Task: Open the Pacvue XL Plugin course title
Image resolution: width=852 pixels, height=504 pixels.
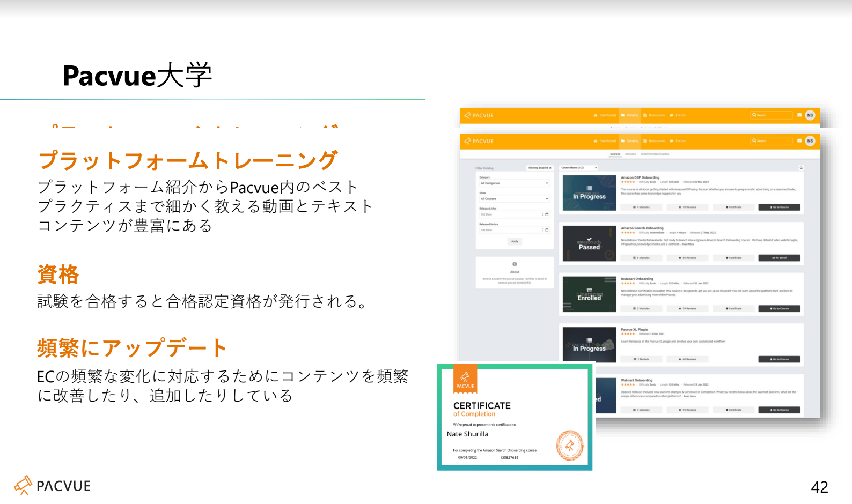Action: 634,330
